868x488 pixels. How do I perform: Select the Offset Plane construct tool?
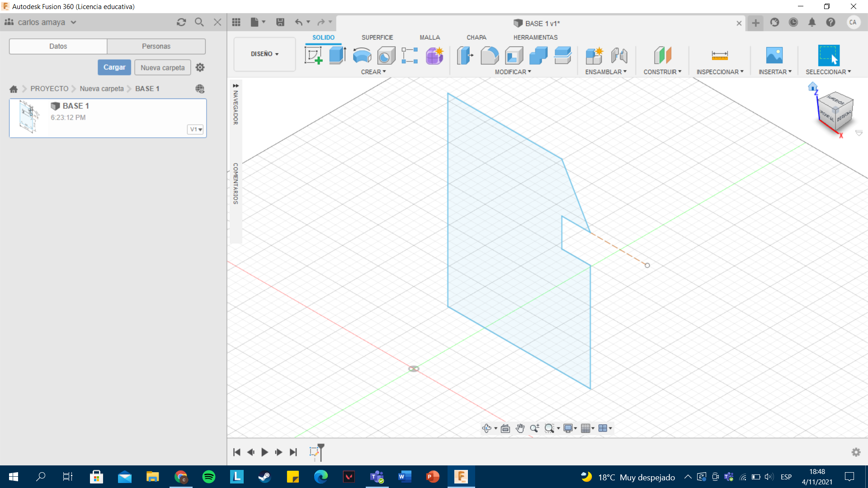[663, 56]
